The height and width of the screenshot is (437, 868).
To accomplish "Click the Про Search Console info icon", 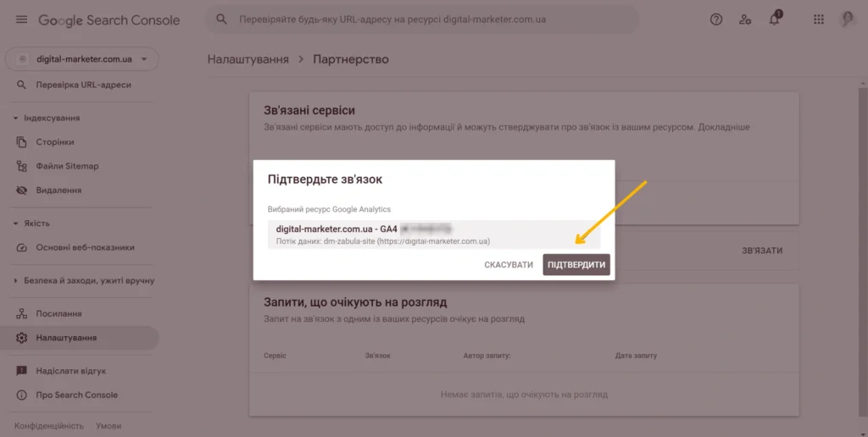I will point(21,395).
